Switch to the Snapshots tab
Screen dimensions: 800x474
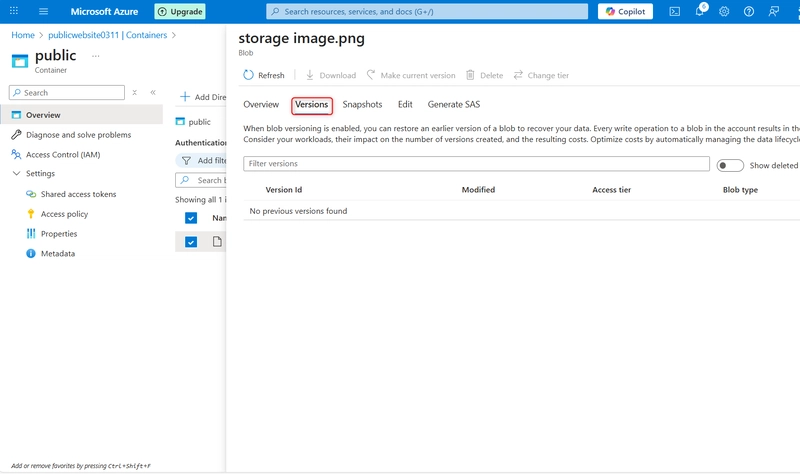tap(362, 104)
